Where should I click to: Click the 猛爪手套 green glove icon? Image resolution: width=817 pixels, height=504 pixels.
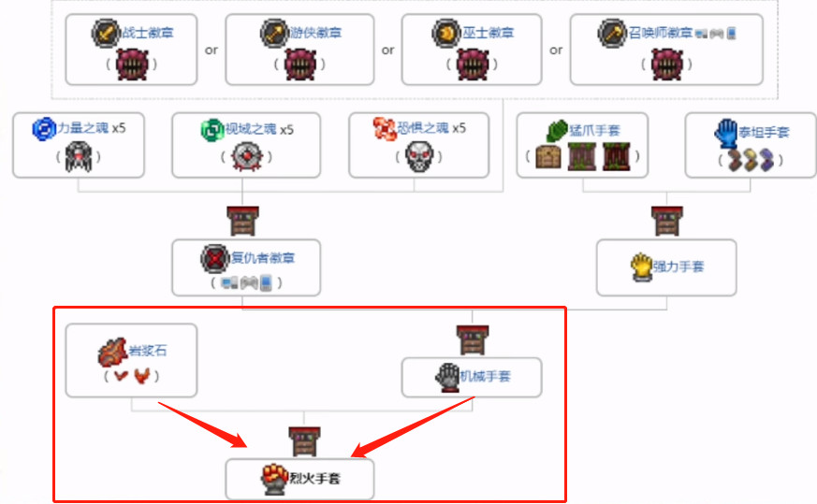click(557, 131)
